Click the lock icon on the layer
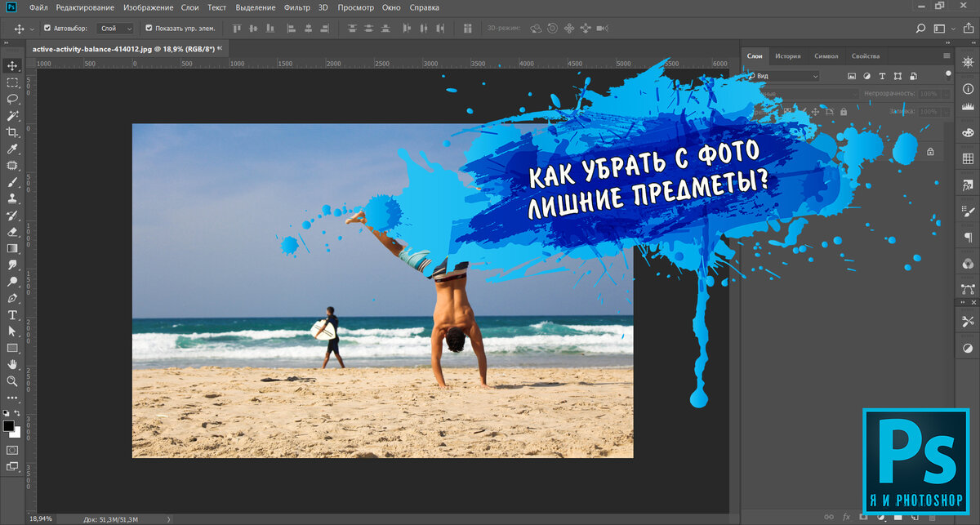This screenshot has height=525, width=980. 930,152
